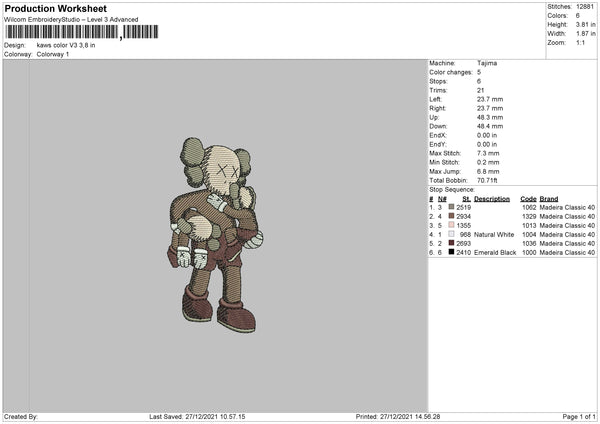The width and height of the screenshot is (600, 424).
Task: Select the Natural White color swatch
Action: click(x=452, y=234)
